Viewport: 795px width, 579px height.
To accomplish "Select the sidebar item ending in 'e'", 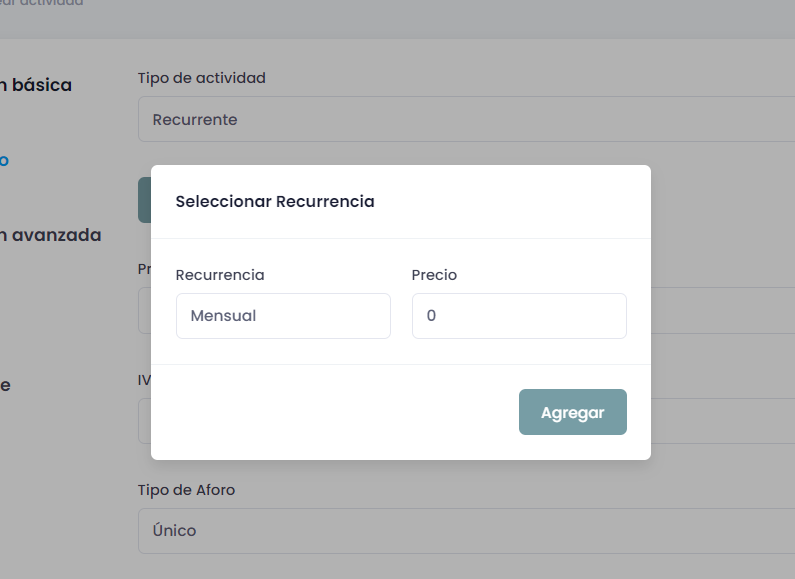I will (5, 385).
